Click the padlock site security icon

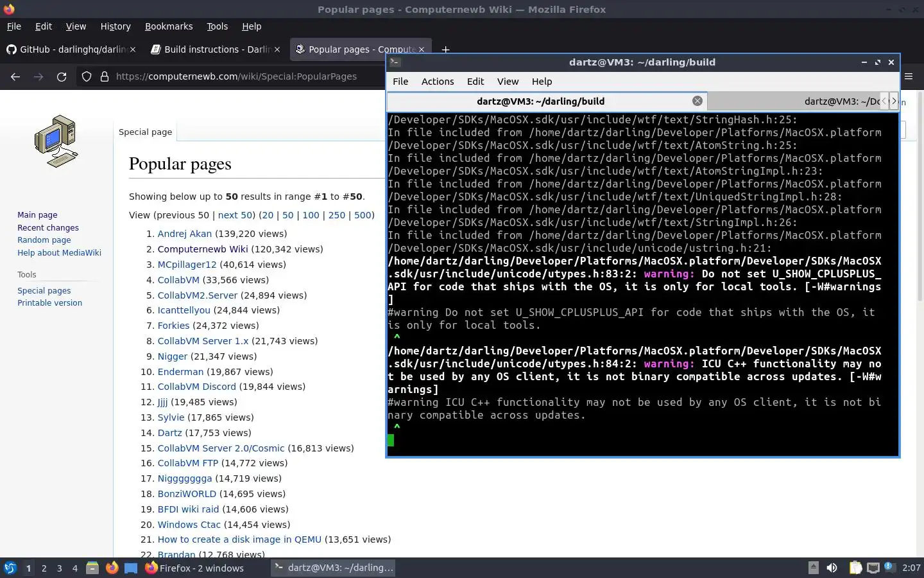(x=105, y=76)
